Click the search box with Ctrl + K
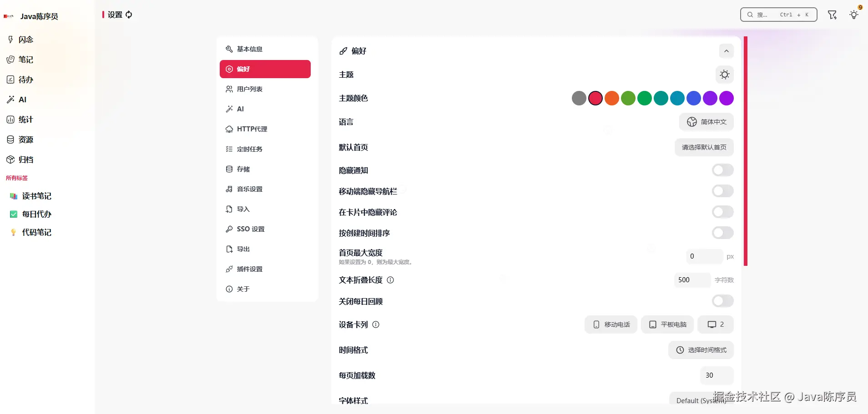 tap(779, 15)
